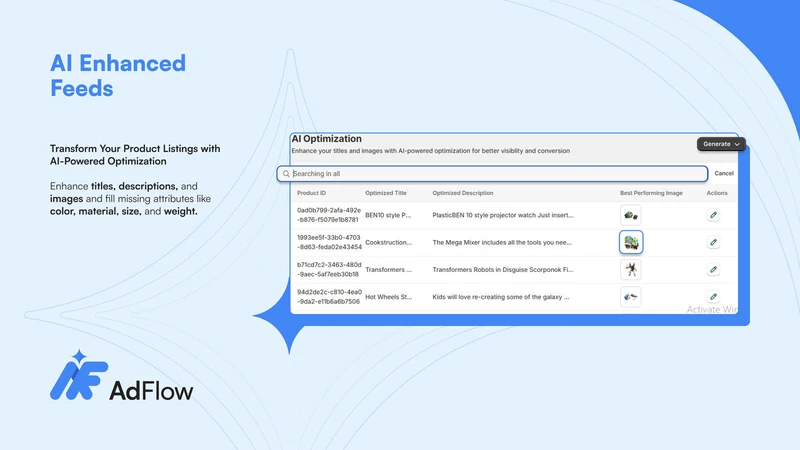Select the Actions column header

[x=717, y=193]
